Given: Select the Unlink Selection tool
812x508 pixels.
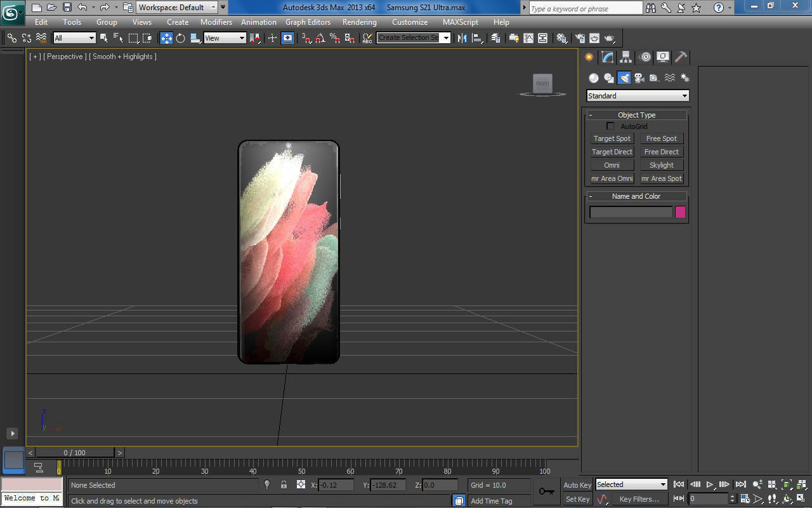Looking at the screenshot, I should tap(27, 38).
